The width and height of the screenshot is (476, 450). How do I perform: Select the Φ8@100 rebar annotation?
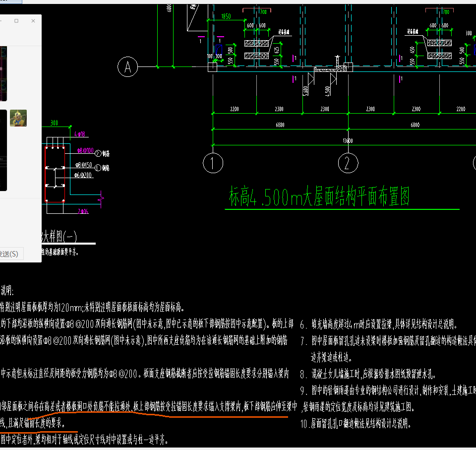tap(85, 150)
